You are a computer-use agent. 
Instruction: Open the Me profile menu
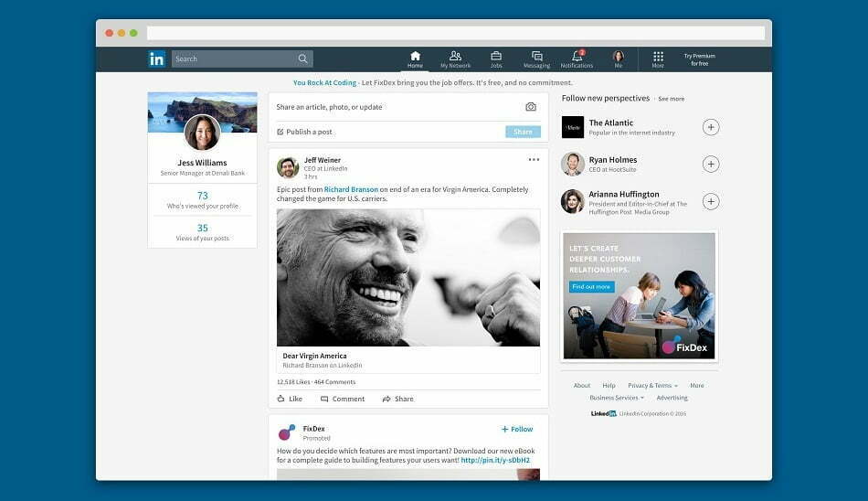619,59
